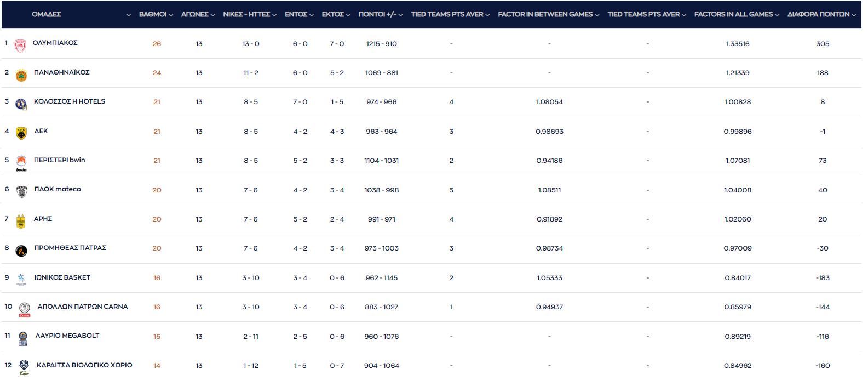Image resolution: width=868 pixels, height=380 pixels.
Task: Click the ΑΡΗΣ yellow team logo
Action: click(x=21, y=221)
